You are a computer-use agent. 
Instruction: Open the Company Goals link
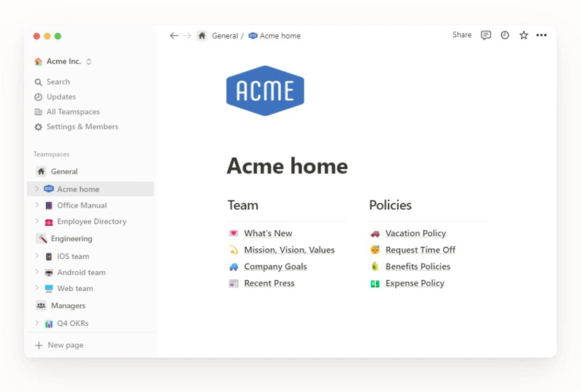[x=275, y=266]
